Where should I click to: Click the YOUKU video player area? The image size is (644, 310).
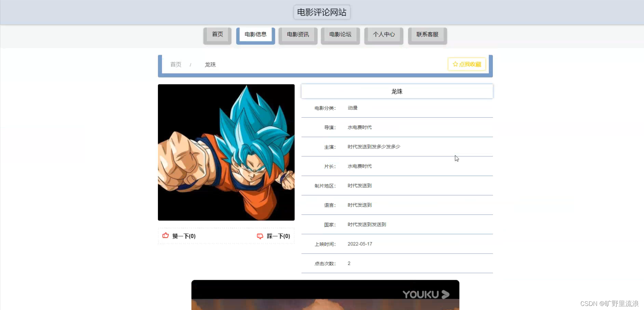[x=325, y=295]
